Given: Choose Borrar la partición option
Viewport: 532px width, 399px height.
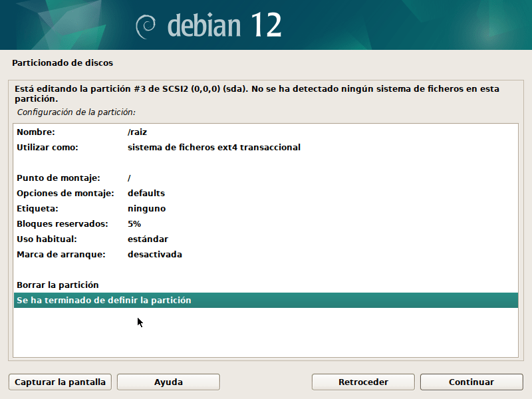Looking at the screenshot, I should coord(266,285).
